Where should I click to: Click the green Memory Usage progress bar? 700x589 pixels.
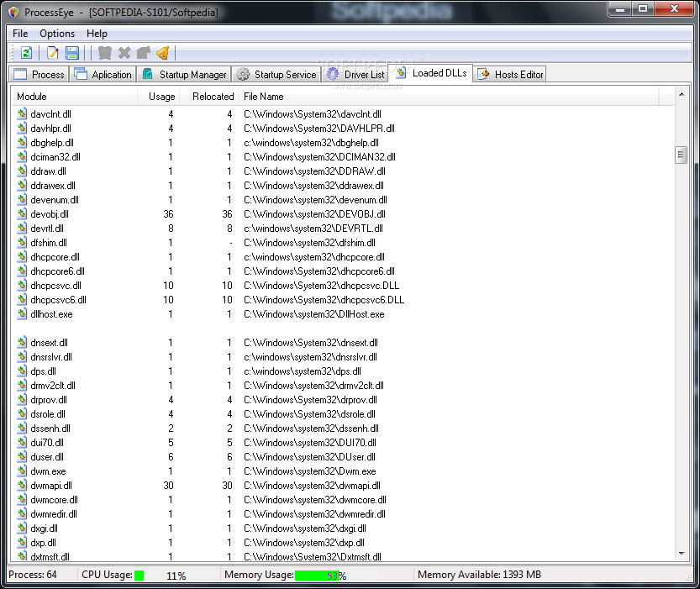click(x=317, y=576)
